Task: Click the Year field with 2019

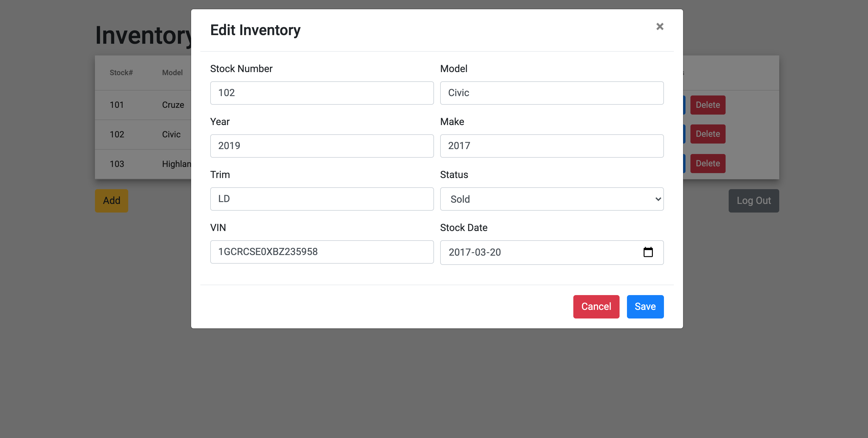Action: (321, 146)
